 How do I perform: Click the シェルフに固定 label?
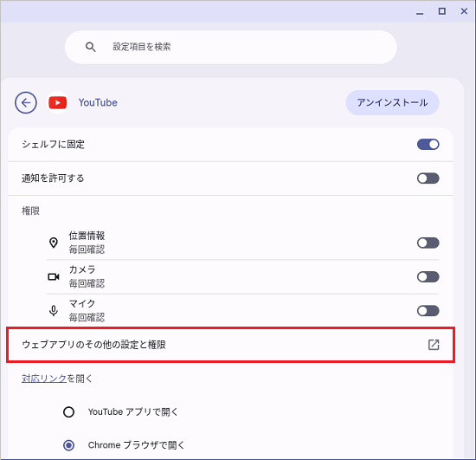tap(53, 145)
